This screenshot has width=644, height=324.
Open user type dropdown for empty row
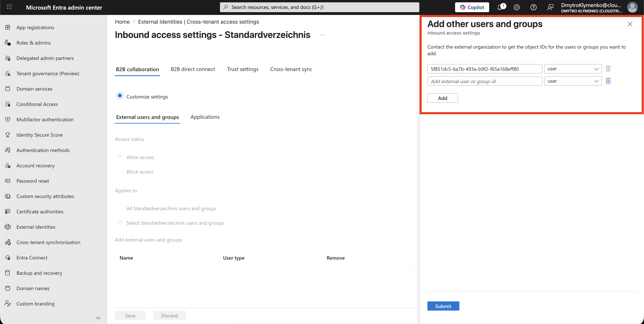(573, 81)
